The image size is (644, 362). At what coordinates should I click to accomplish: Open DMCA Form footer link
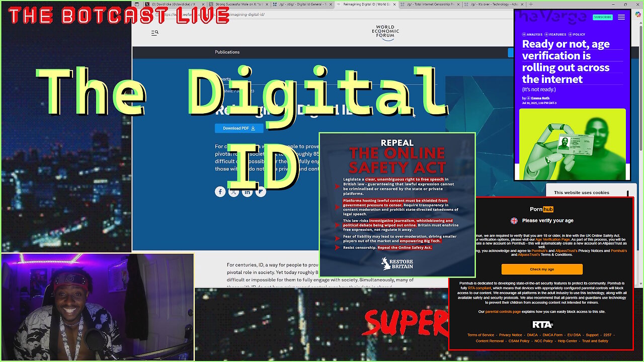point(552,335)
